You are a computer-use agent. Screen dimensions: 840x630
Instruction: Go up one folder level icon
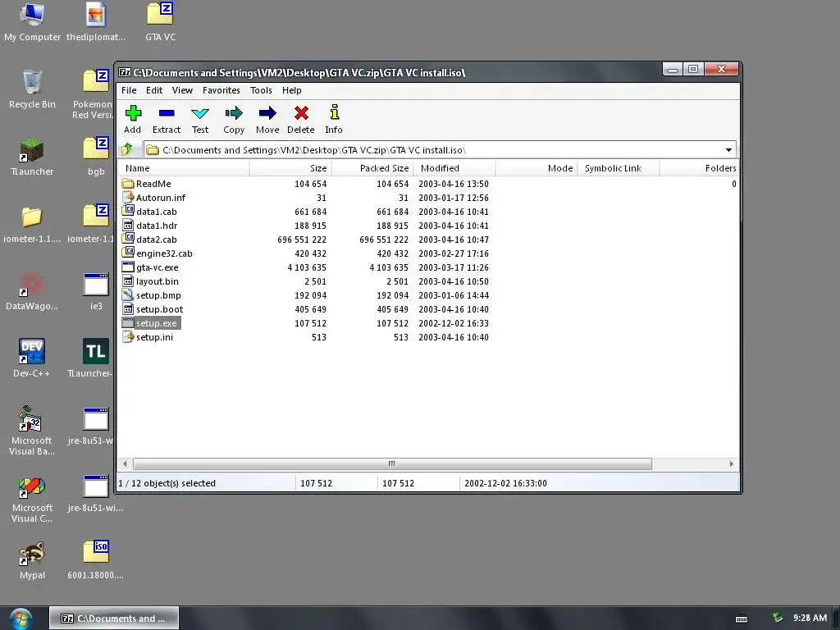pos(127,150)
